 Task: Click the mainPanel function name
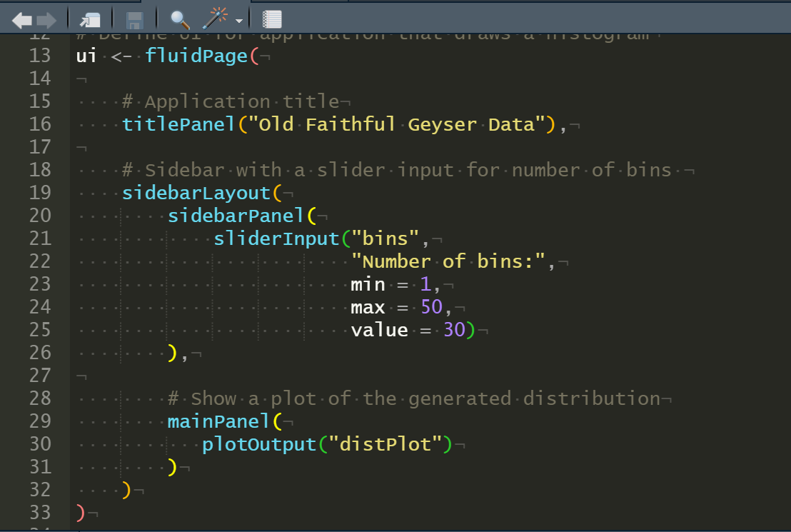[218, 421]
